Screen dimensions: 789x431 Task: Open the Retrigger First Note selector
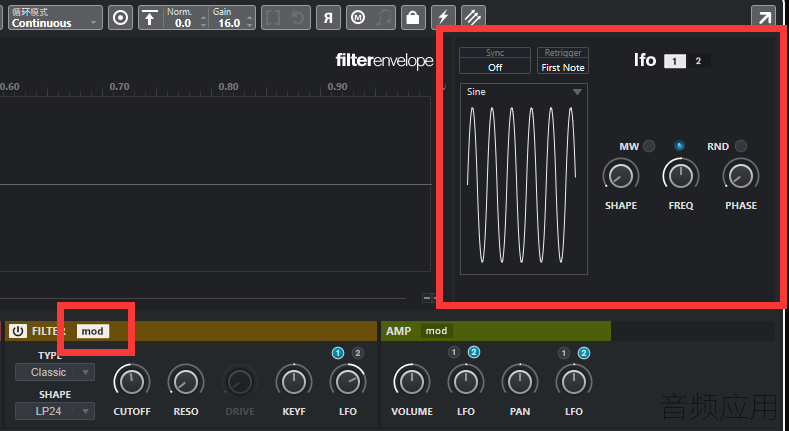[x=563, y=60]
